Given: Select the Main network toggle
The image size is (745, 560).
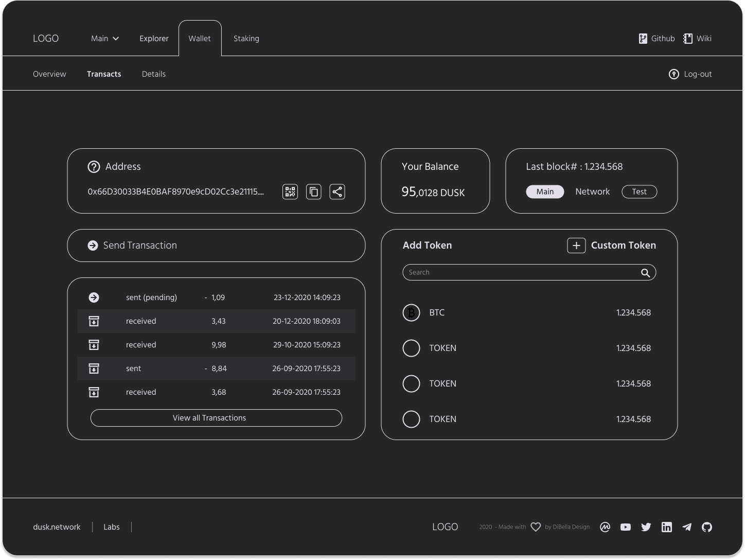Looking at the screenshot, I should (x=545, y=192).
